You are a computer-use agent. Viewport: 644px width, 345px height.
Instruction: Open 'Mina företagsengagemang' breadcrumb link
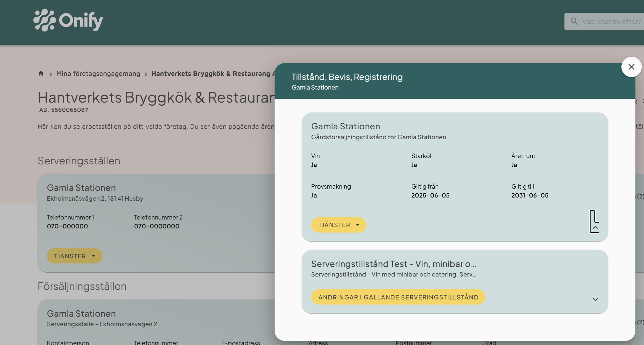coord(98,74)
